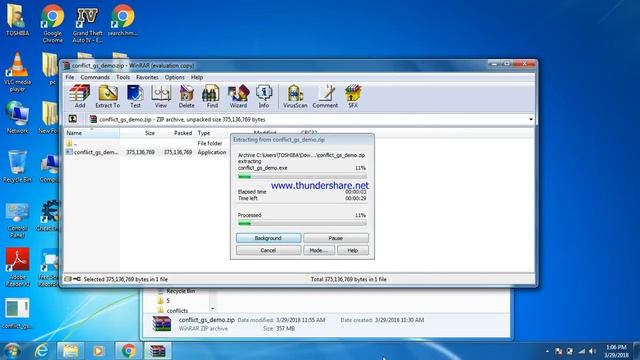
Task: Click the Windows Start button
Action: point(12,351)
